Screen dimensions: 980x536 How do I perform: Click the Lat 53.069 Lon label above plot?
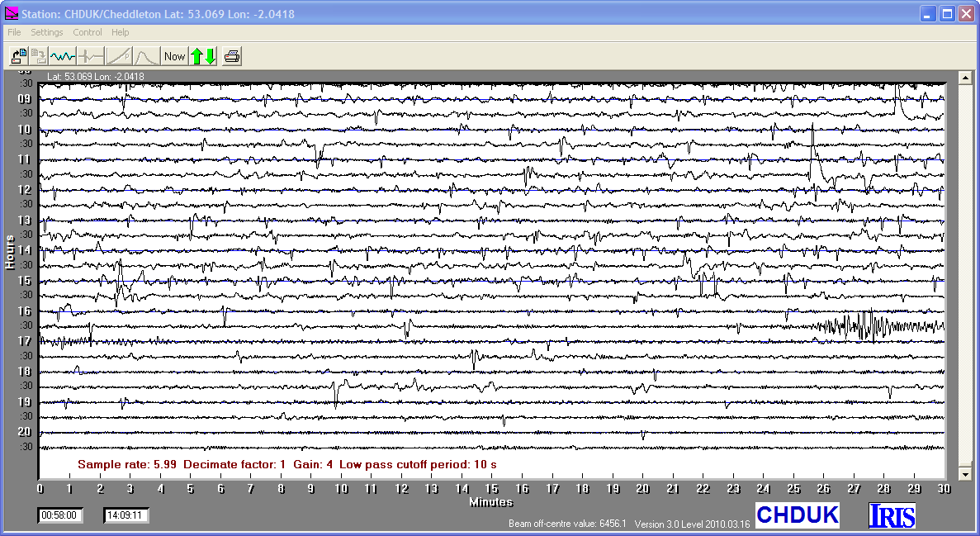click(x=96, y=76)
